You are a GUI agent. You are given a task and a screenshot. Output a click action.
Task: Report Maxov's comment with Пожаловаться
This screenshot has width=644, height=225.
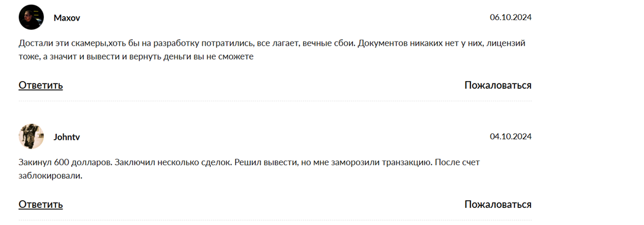498,85
